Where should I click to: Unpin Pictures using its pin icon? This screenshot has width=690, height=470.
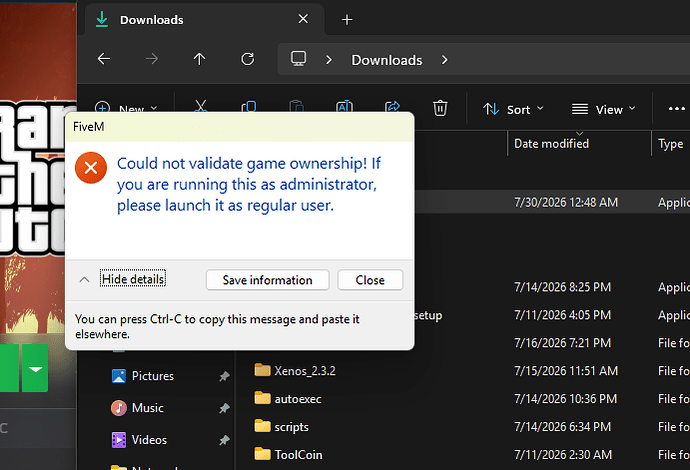[x=224, y=376]
